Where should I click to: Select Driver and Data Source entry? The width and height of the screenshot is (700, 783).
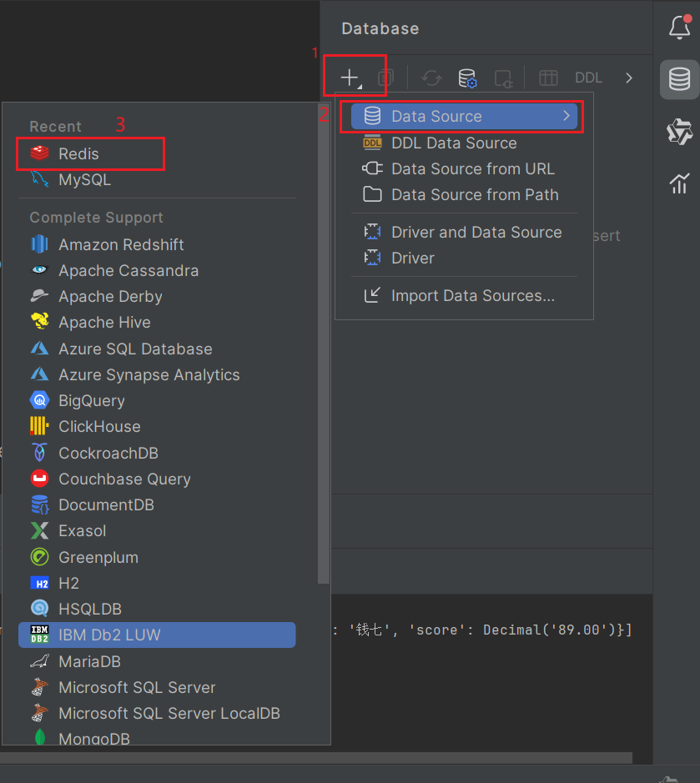click(464, 232)
